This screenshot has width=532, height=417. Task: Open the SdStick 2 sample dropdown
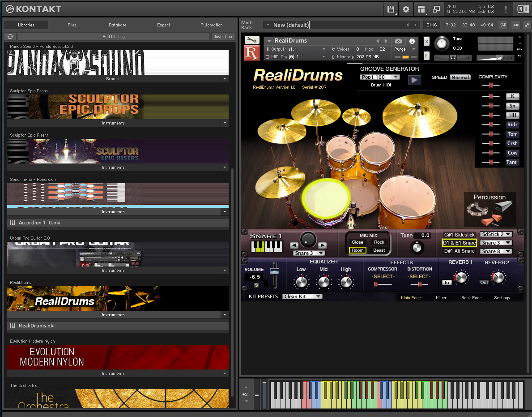click(496, 234)
